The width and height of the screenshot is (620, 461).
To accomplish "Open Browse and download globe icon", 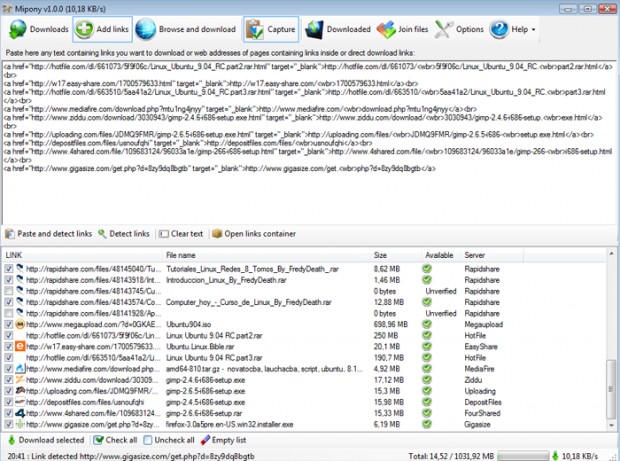I will (x=146, y=29).
